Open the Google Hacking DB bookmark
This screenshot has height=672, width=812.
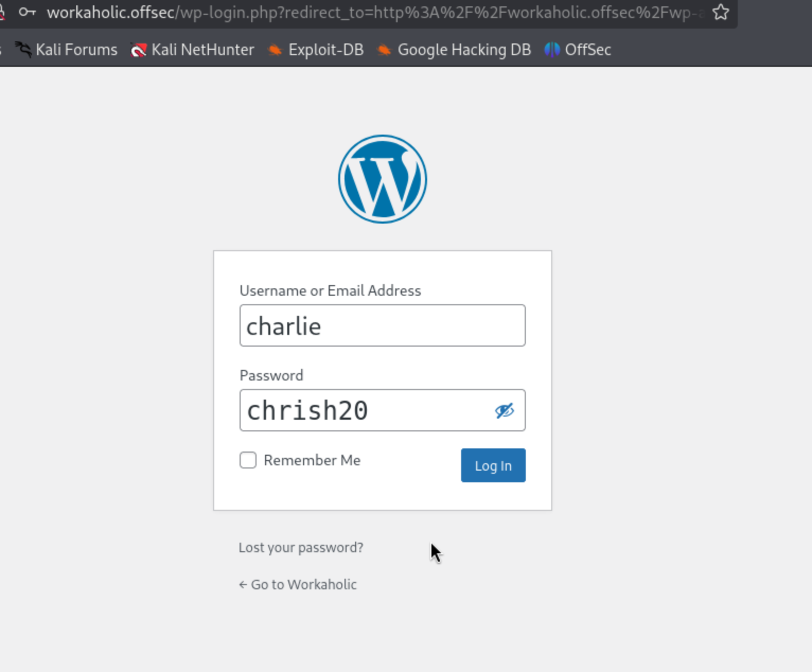[454, 50]
